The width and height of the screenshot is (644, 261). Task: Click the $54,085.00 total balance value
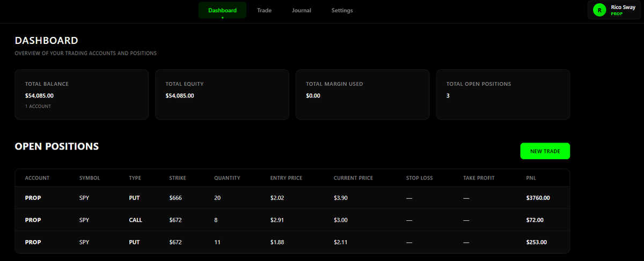39,95
